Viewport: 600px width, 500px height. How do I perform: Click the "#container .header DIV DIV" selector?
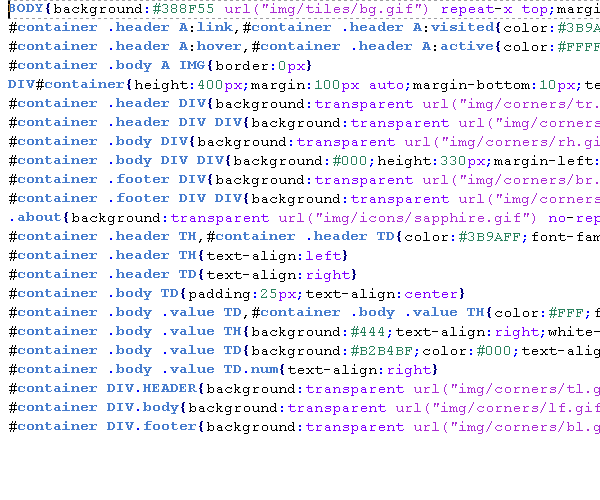coord(125,123)
